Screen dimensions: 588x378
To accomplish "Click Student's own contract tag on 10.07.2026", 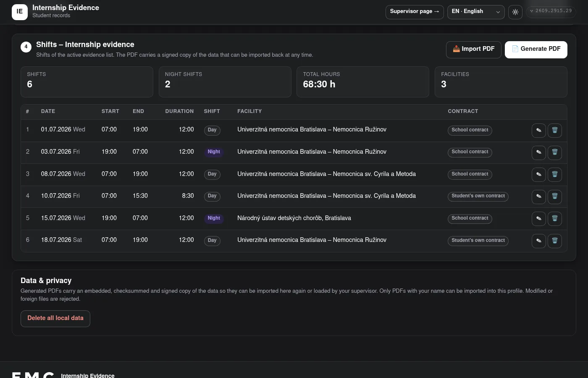I will click(478, 196).
